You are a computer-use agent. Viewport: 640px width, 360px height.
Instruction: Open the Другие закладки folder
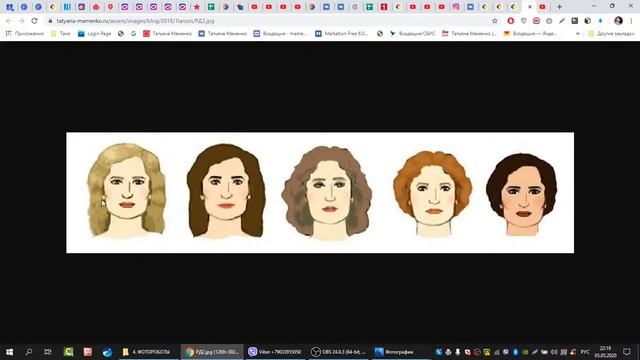pos(611,33)
